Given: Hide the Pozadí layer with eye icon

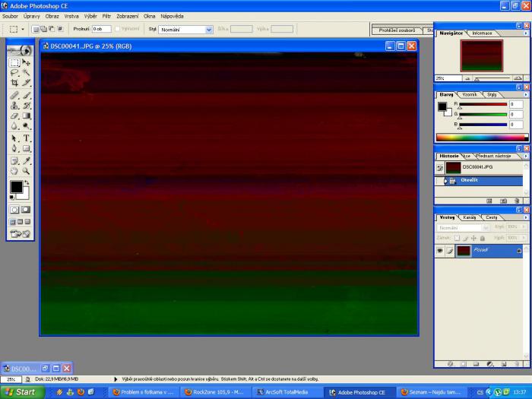Looking at the screenshot, I should click(440, 251).
